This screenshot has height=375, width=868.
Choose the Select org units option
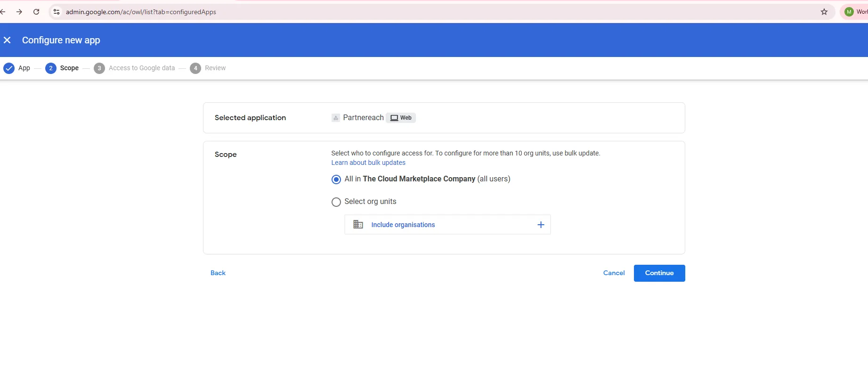coord(336,202)
